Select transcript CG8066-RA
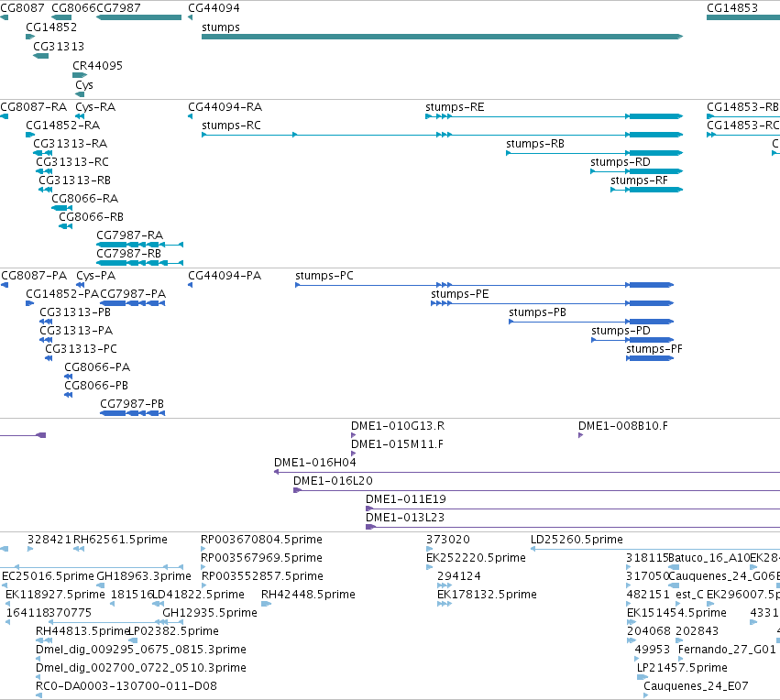This screenshot has width=780, height=700. [62, 208]
